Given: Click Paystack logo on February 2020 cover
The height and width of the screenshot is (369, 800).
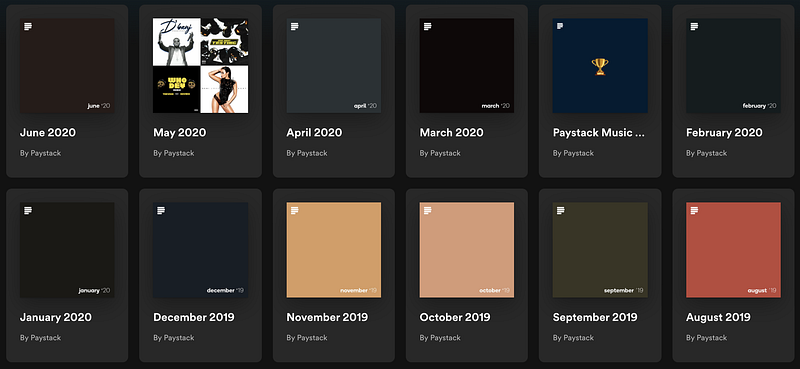Looking at the screenshot, I should pyautogui.click(x=694, y=27).
